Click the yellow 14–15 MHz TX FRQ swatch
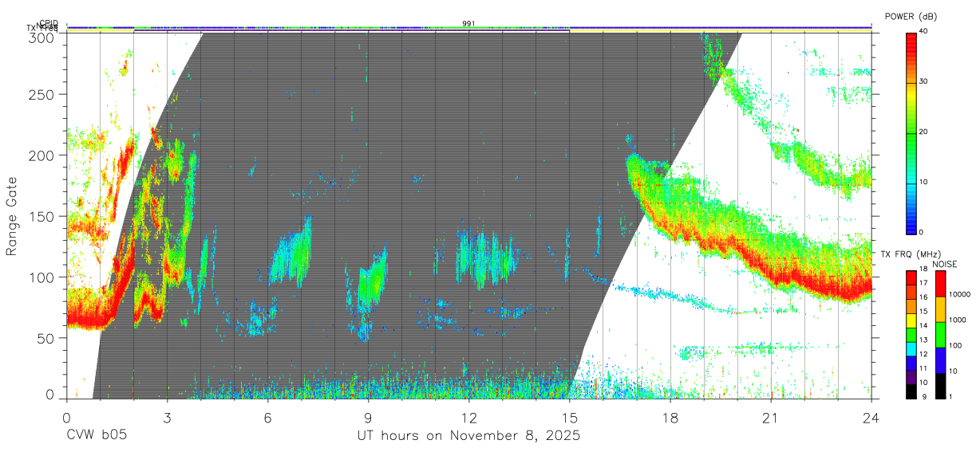The image size is (980, 452). coord(911,320)
